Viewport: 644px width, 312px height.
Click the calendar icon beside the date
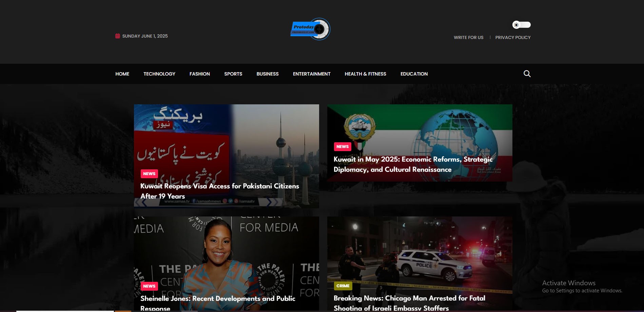click(118, 36)
